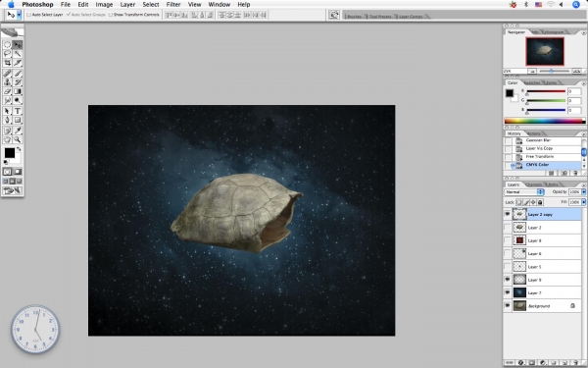The height and width of the screenshot is (368, 588).
Task: Show Layer 6 visibility box
Action: coord(508,253)
